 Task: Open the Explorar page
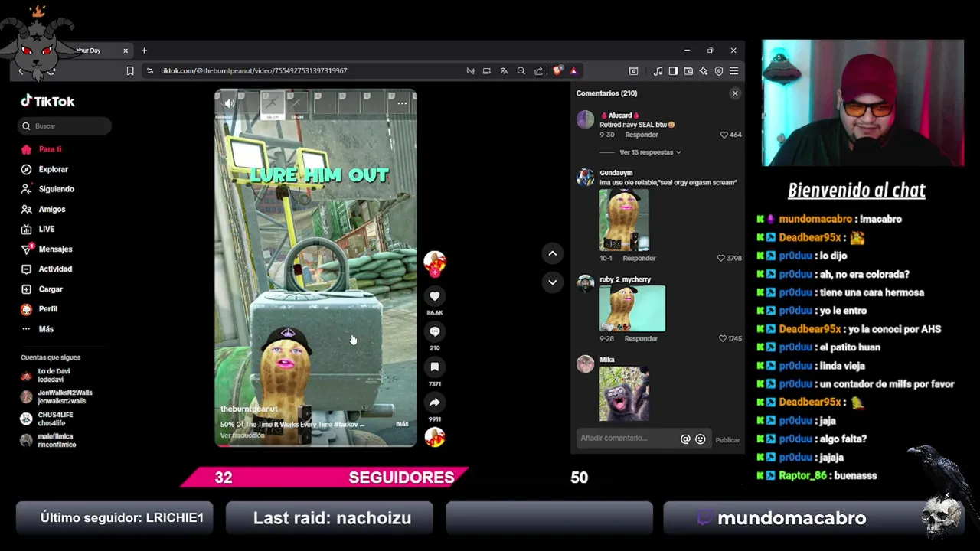pos(45,169)
